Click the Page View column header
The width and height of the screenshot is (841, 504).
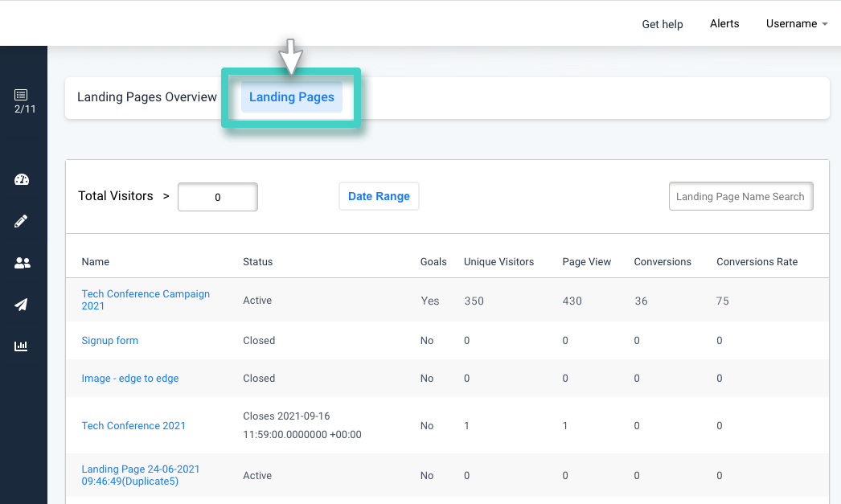[x=586, y=262]
